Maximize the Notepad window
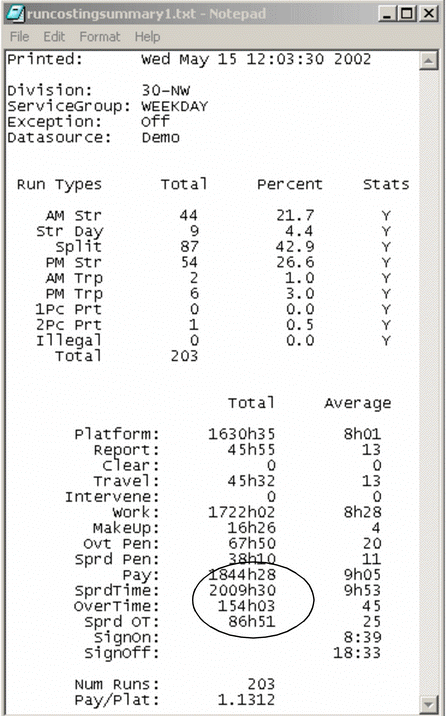The width and height of the screenshot is (447, 716). pyautogui.click(x=405, y=14)
